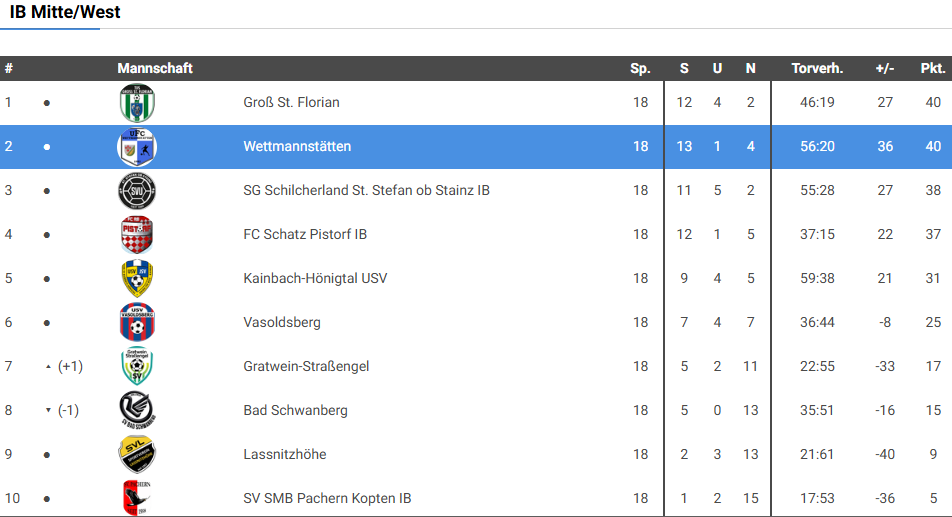Switch to the IB Mitte/West tab

click(65, 13)
